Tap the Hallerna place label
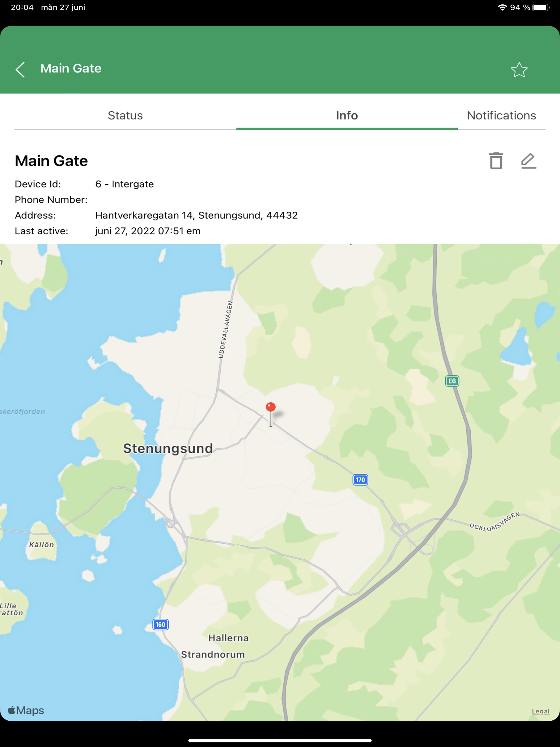560x747 pixels. click(x=228, y=638)
